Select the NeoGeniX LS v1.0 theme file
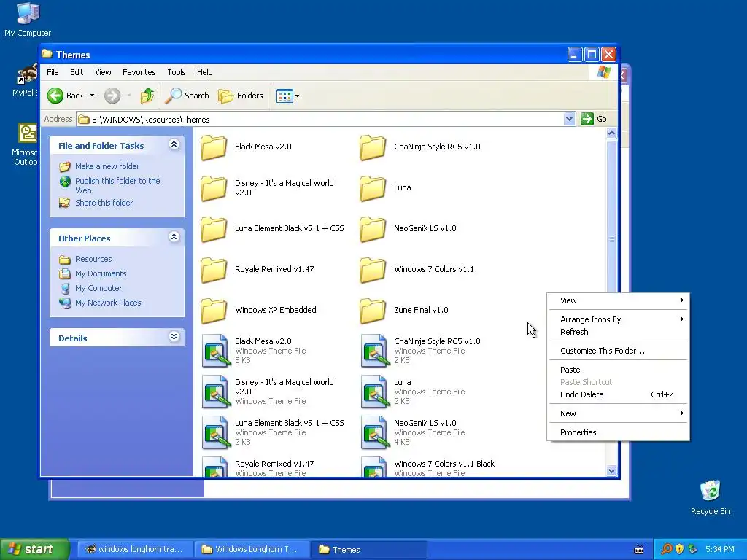747x560 pixels. point(375,433)
